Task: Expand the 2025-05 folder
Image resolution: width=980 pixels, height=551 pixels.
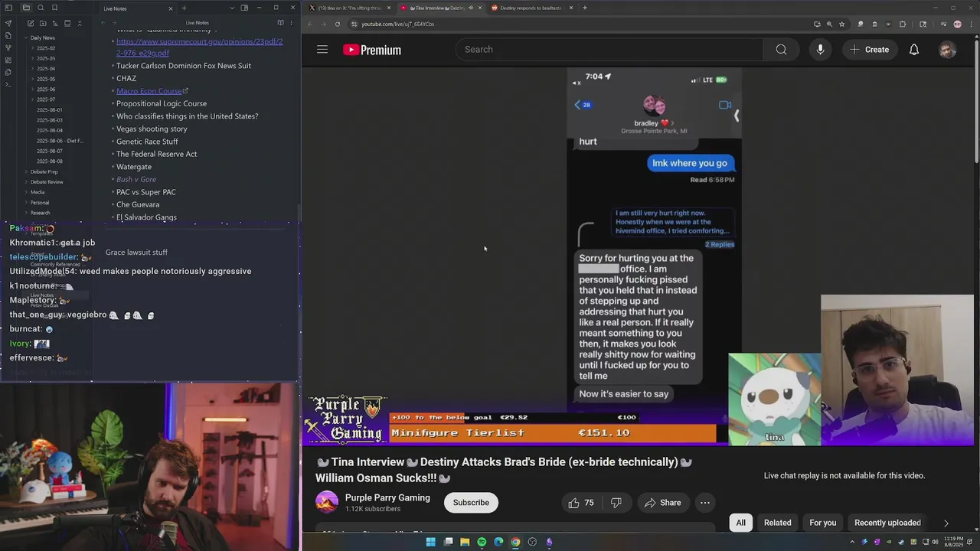Action: click(x=44, y=79)
